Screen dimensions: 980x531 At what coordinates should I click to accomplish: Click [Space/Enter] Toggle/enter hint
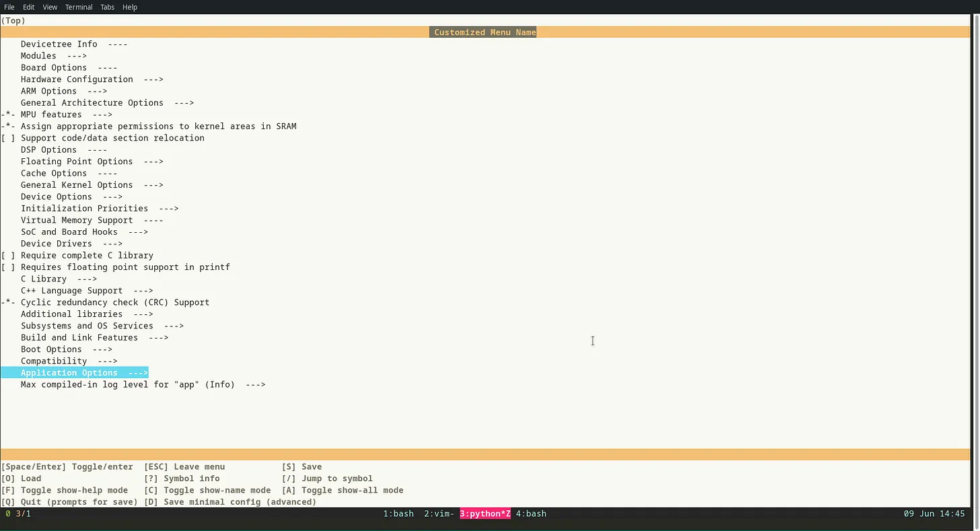point(67,466)
